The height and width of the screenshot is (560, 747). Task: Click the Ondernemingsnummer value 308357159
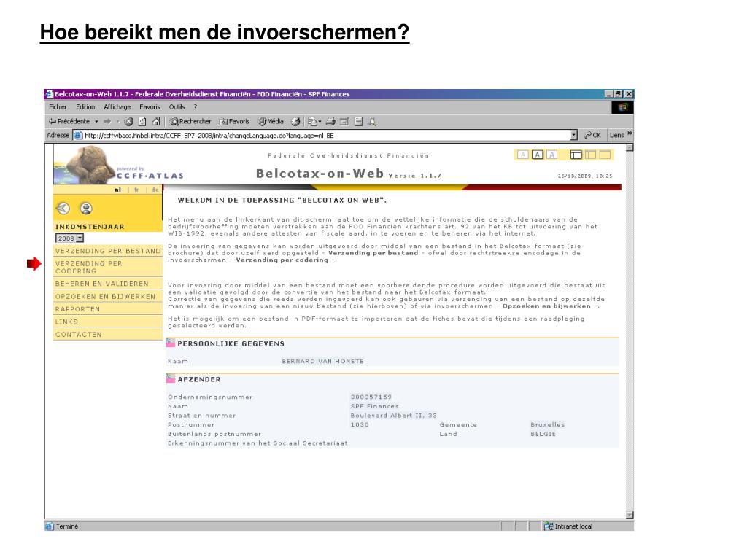coord(371,397)
